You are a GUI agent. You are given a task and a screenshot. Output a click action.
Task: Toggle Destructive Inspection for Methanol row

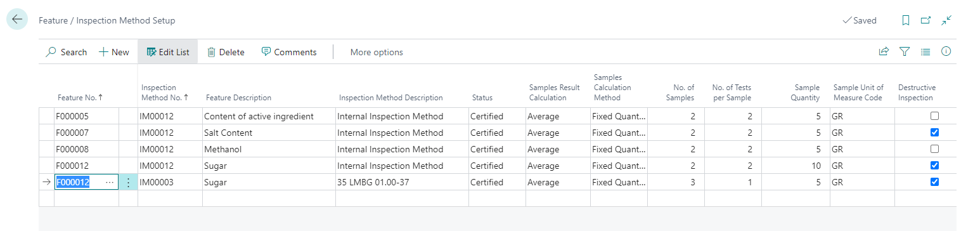click(934, 149)
